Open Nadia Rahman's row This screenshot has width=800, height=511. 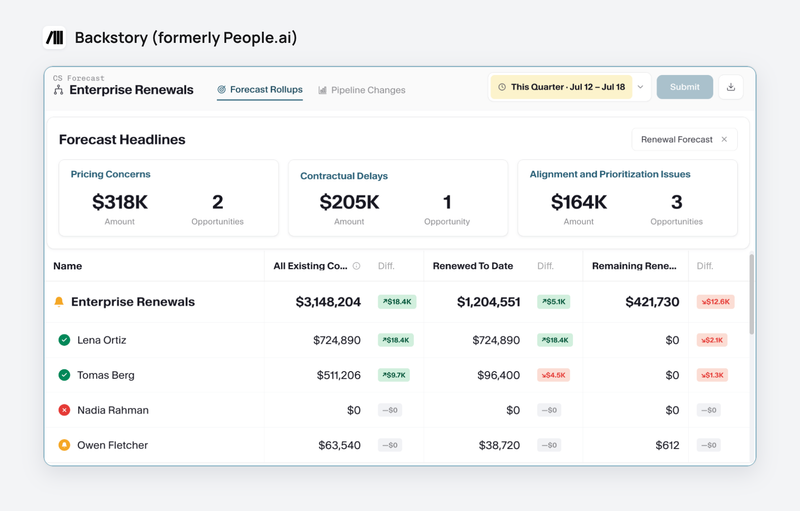397,411
